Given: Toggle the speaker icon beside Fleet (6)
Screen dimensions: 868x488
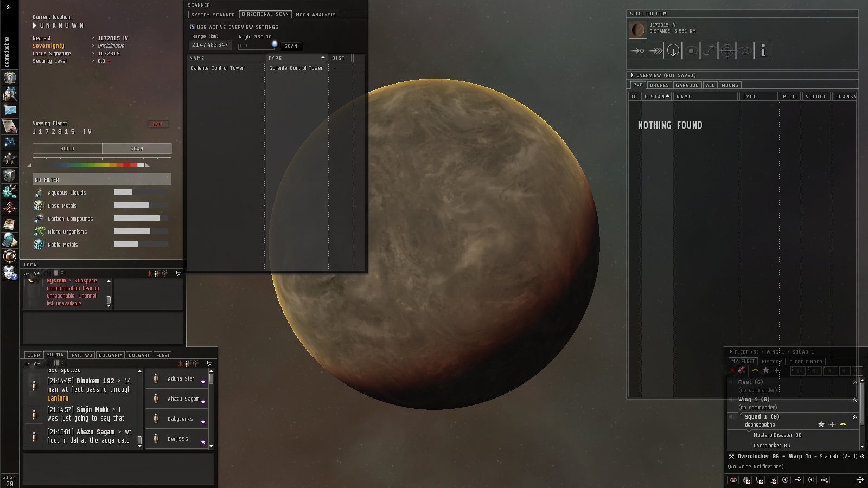Looking at the screenshot, I should 731,382.
